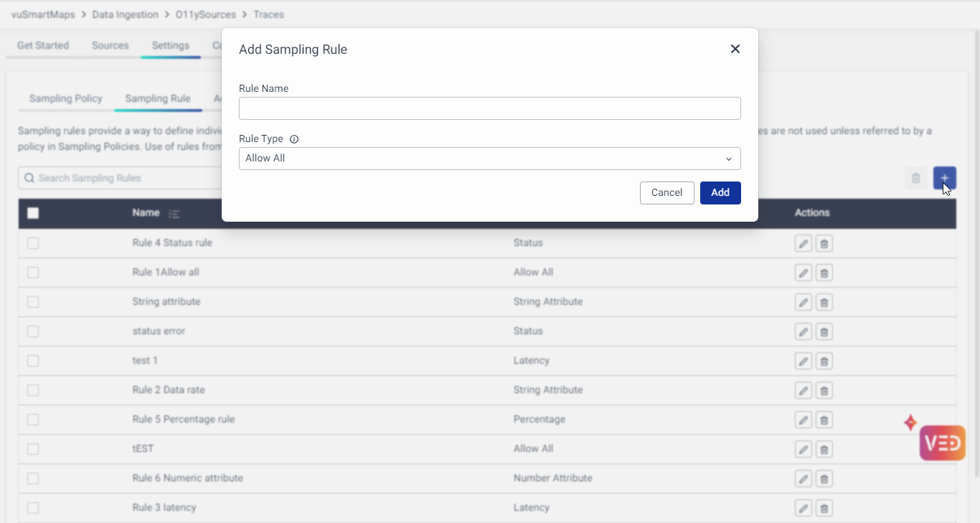Click Cancel in Add Sampling Rule dialog
The width and height of the screenshot is (980, 523).
666,193
